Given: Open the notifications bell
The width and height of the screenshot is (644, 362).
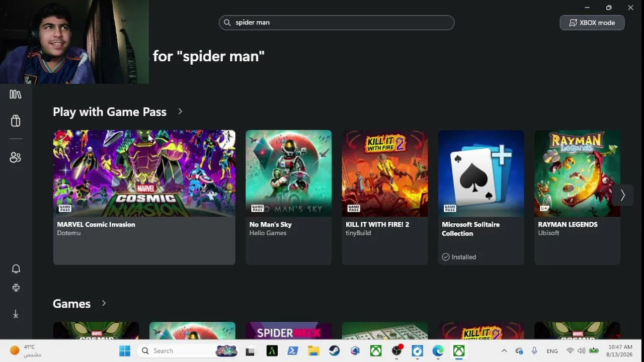Looking at the screenshot, I should 16,269.
